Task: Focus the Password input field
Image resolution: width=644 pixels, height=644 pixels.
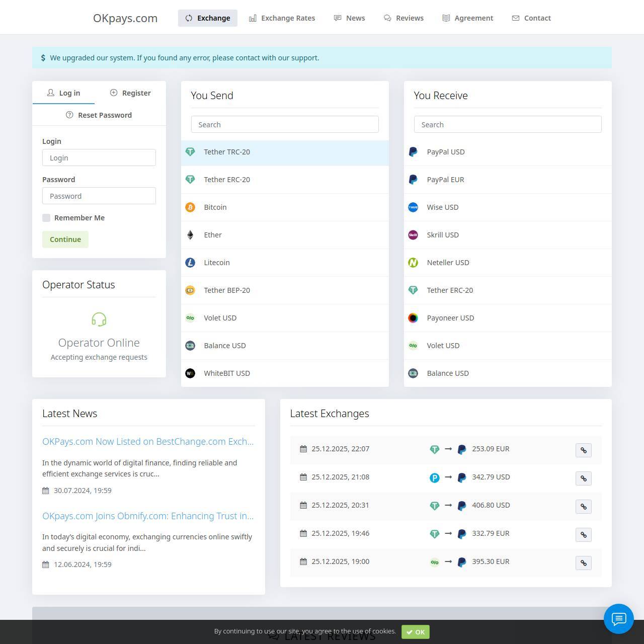Action: point(99,196)
